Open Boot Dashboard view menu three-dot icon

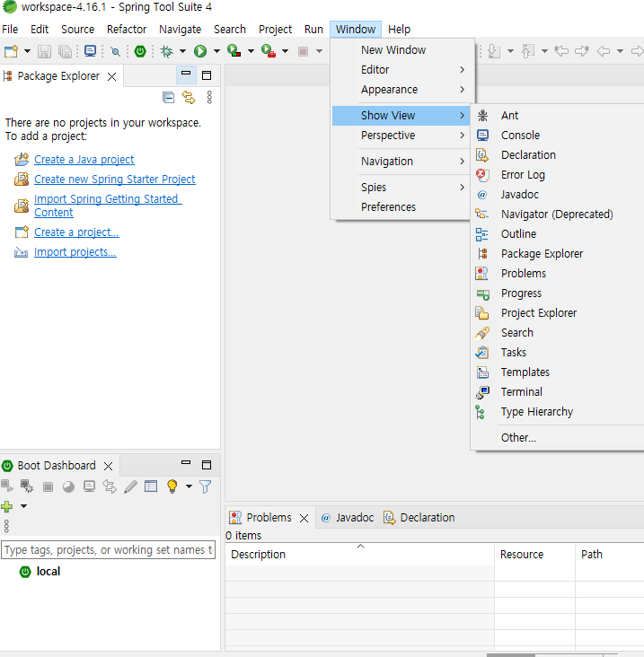[x=6, y=526]
